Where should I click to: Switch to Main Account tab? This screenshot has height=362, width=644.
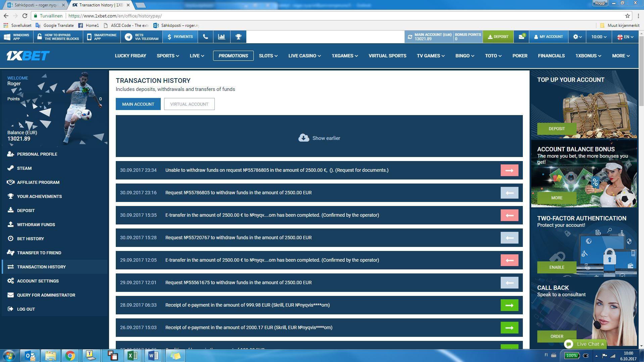point(138,104)
